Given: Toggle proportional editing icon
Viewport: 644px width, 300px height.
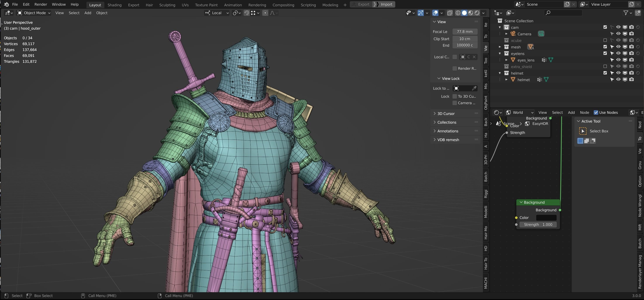Looking at the screenshot, I should 265,13.
